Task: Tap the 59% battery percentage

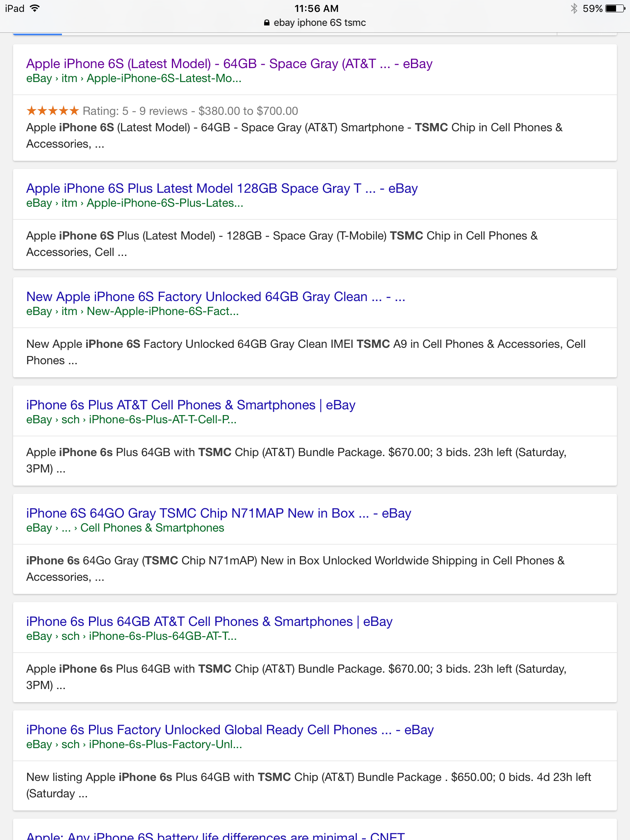Action: [x=592, y=8]
